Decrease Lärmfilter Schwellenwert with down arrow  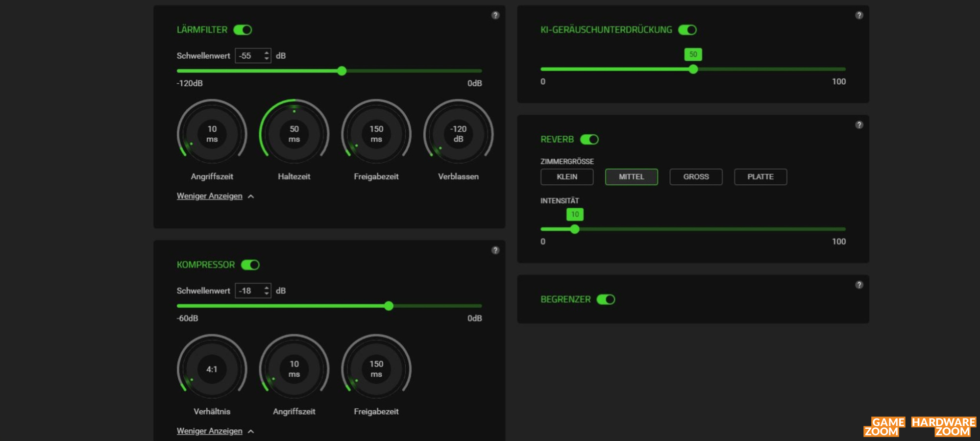coord(267,59)
